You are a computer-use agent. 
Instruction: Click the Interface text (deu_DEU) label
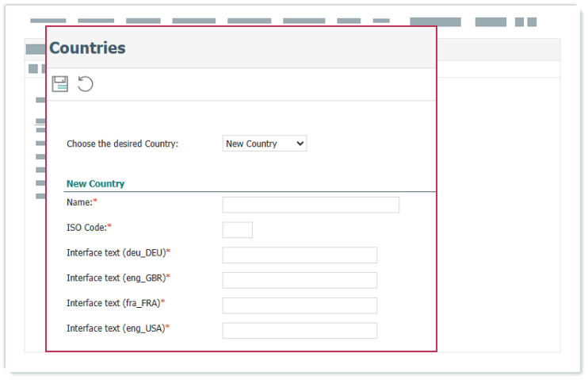click(116, 252)
